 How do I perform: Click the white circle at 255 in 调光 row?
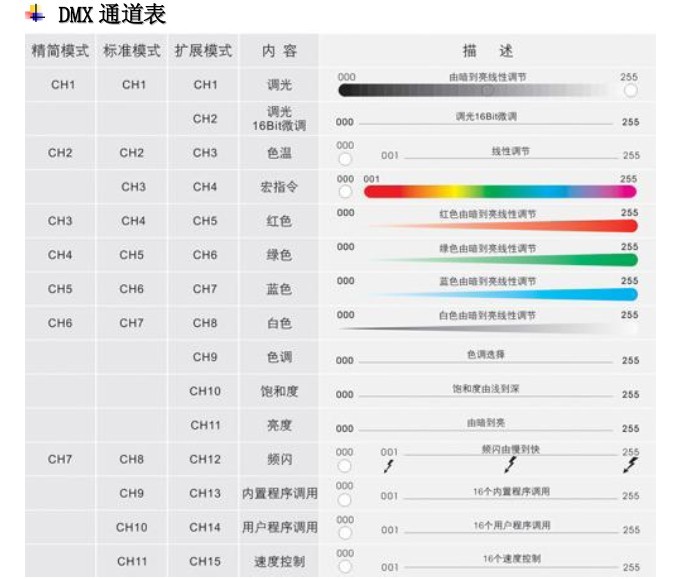point(630,91)
